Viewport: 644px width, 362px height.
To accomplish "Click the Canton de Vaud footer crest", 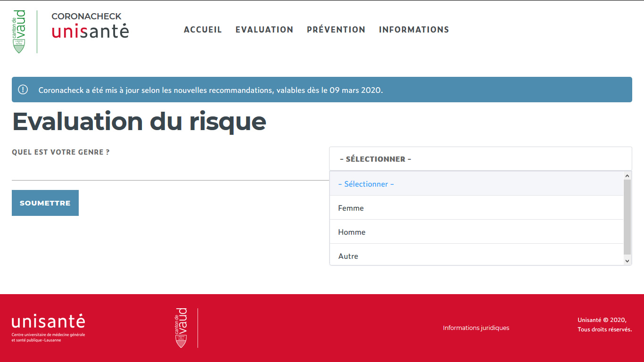I will (x=181, y=328).
